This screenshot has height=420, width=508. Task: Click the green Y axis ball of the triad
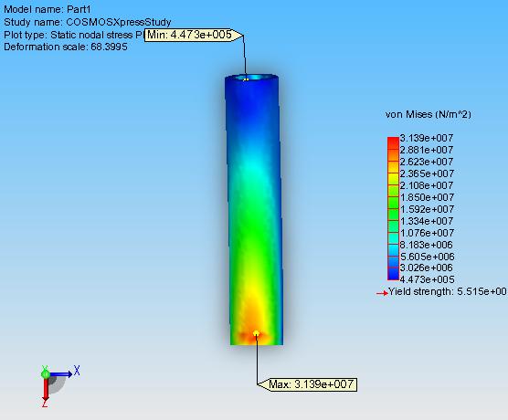pyautogui.click(x=46, y=374)
